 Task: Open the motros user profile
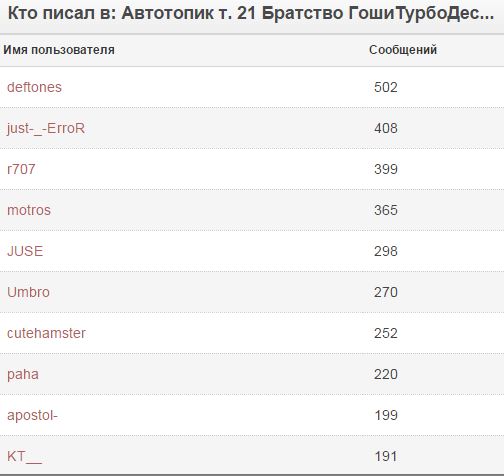tap(29, 210)
